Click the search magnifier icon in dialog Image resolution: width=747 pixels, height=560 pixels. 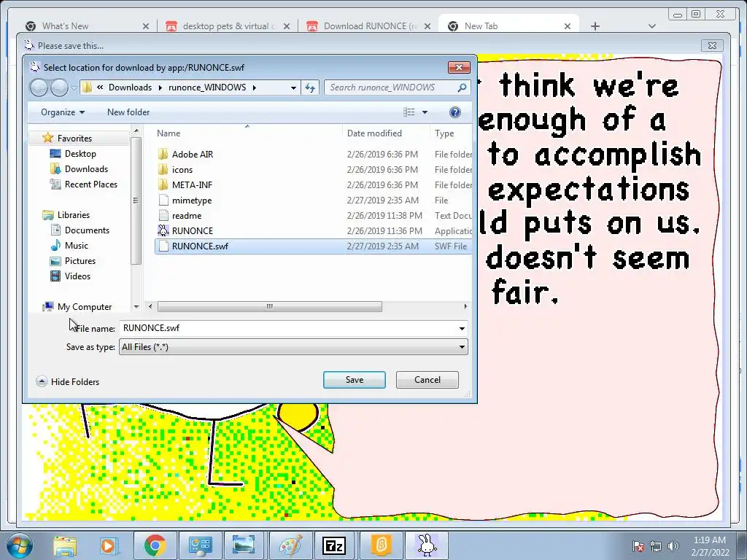tap(462, 87)
